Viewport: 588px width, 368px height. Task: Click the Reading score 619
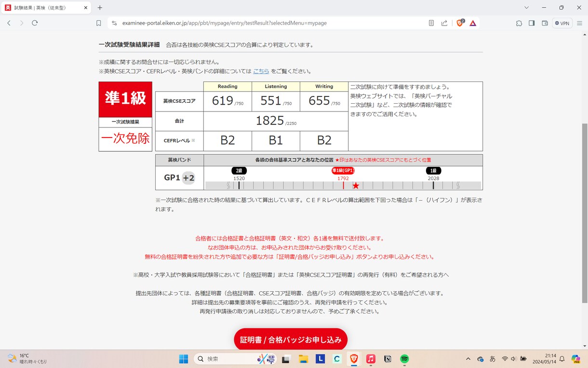(x=222, y=101)
